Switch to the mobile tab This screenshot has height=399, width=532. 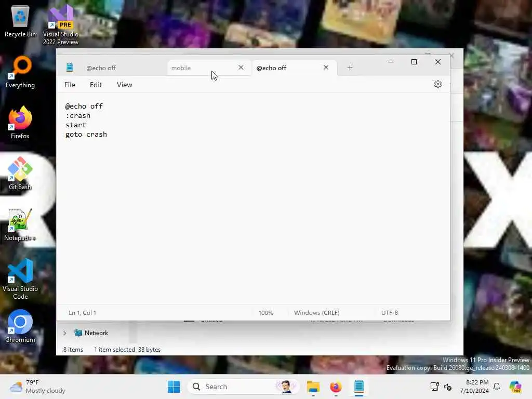[204, 68]
